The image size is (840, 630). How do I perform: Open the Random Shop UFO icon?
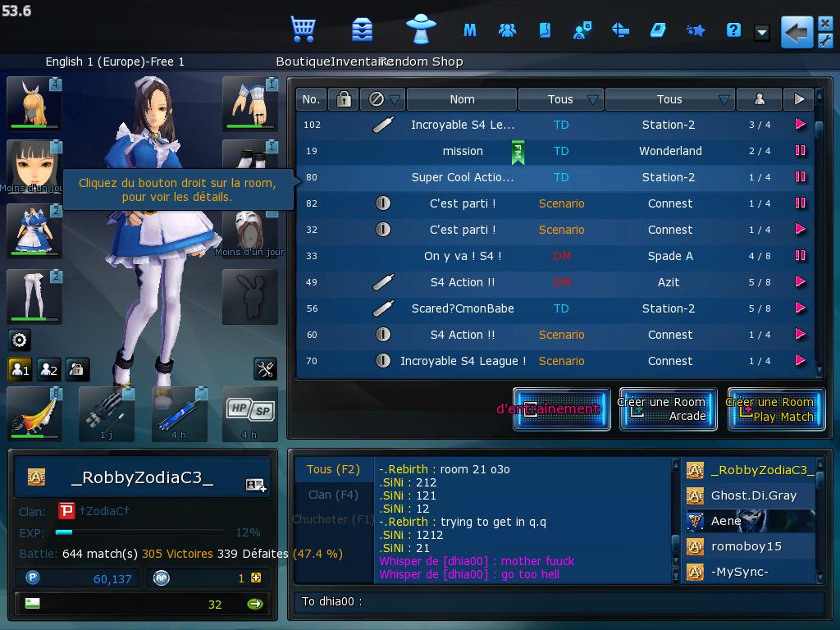[x=421, y=29]
